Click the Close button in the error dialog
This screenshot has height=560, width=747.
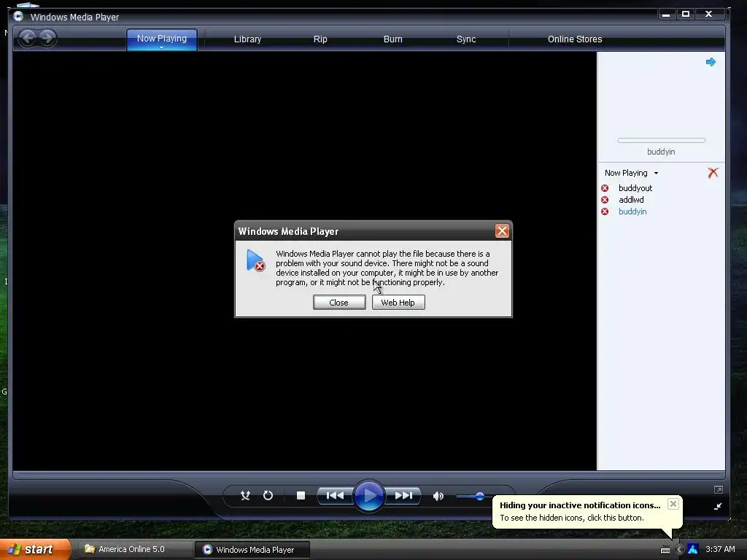pos(339,303)
